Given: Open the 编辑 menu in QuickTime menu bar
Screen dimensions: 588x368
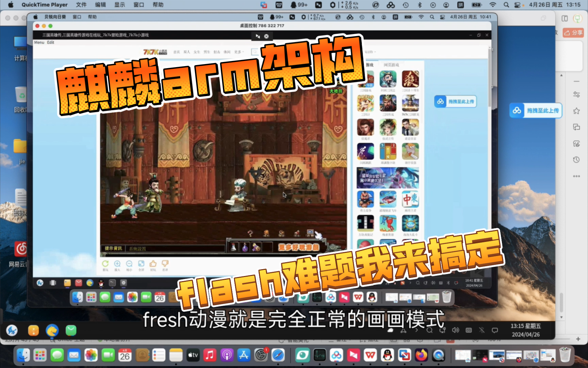Looking at the screenshot, I should point(100,5).
